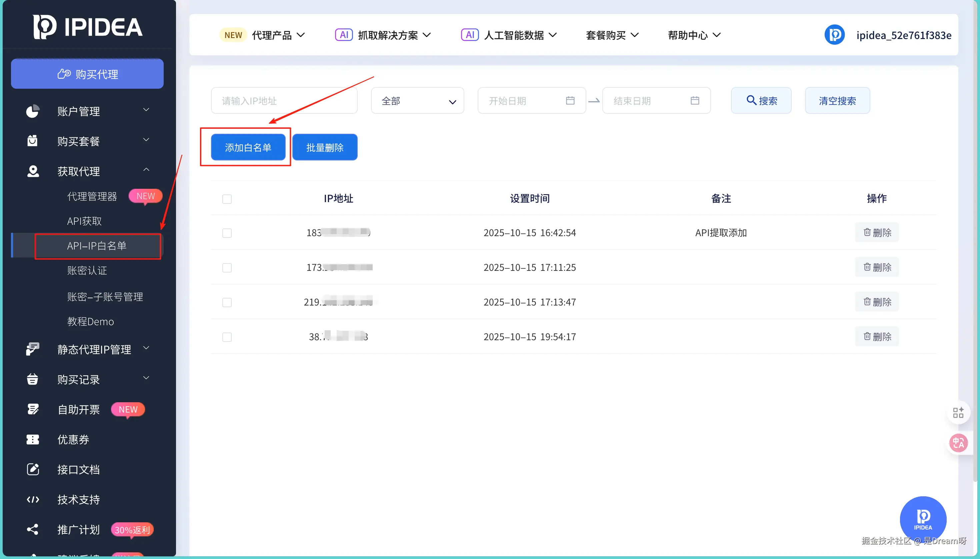Click the 添加白名单 button
This screenshot has width=980, height=559.
pyautogui.click(x=248, y=147)
